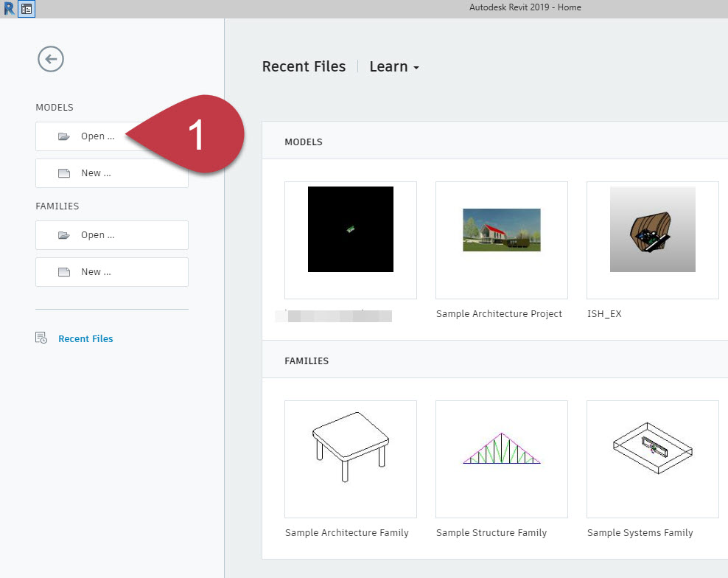This screenshot has height=578, width=728.
Task: Open the Sample Systems Family thumbnail
Action: (x=652, y=459)
